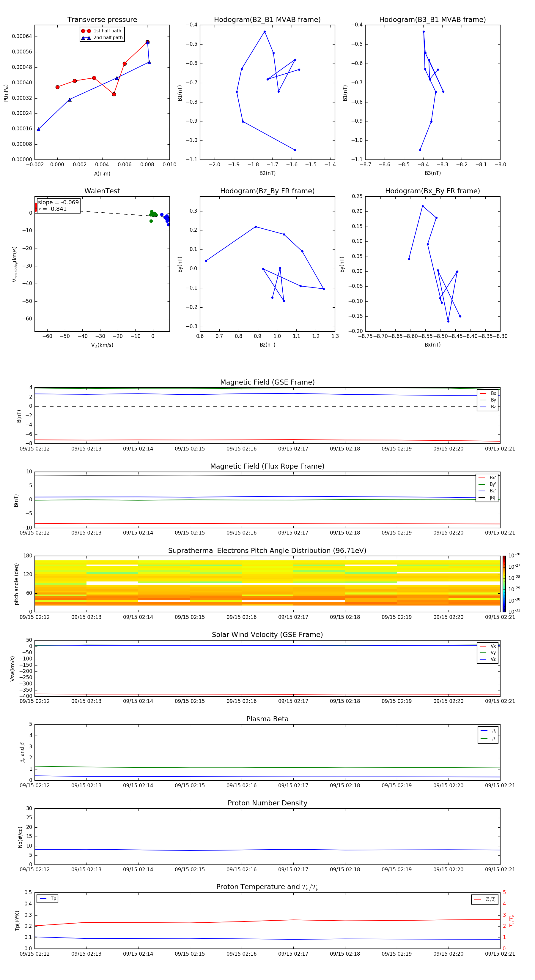Click '09/15 02:21' tick under Proton Temperature plot
The width and height of the screenshot is (535, 980).
click(x=500, y=954)
